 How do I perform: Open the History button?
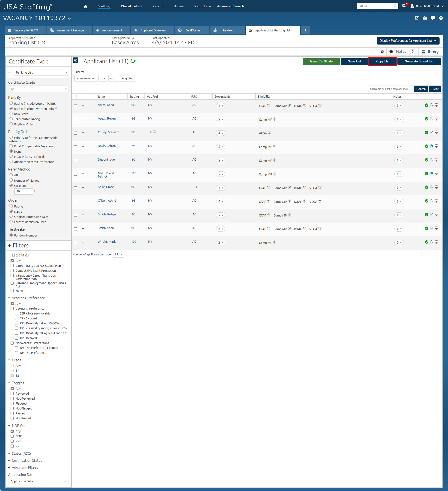click(430, 52)
